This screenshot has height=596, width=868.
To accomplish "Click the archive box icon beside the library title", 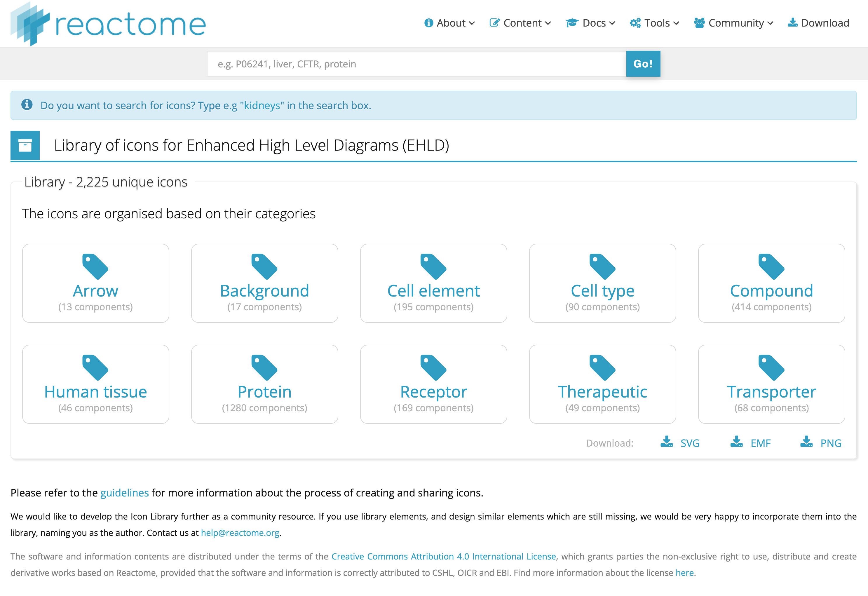I will pyautogui.click(x=25, y=145).
